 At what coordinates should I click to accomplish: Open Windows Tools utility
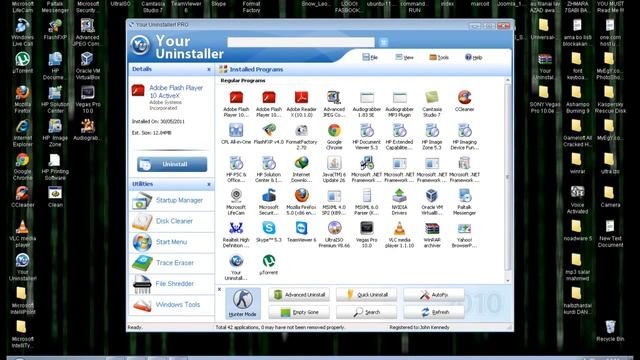(171, 304)
